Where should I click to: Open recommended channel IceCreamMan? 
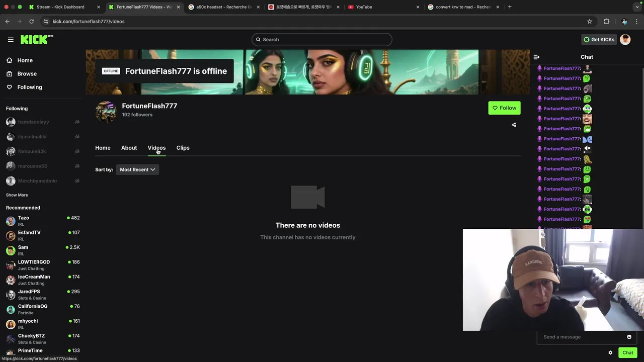coord(43,280)
